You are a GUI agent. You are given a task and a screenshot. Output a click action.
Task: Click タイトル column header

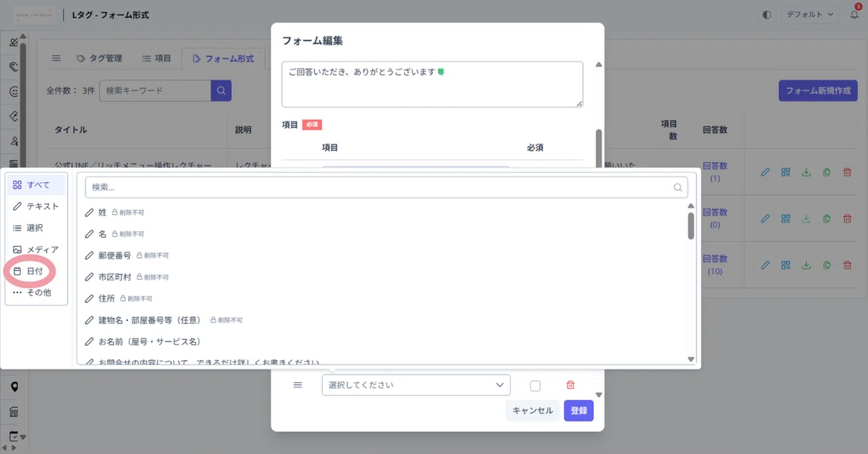tap(71, 130)
